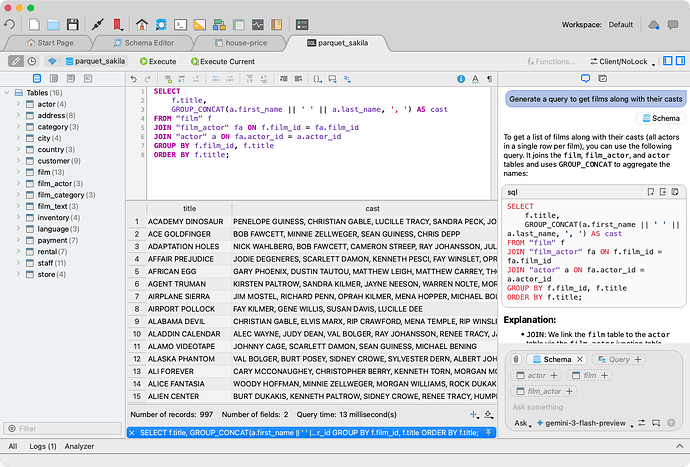
Task: Add the Query context chip
Action: tap(619, 359)
